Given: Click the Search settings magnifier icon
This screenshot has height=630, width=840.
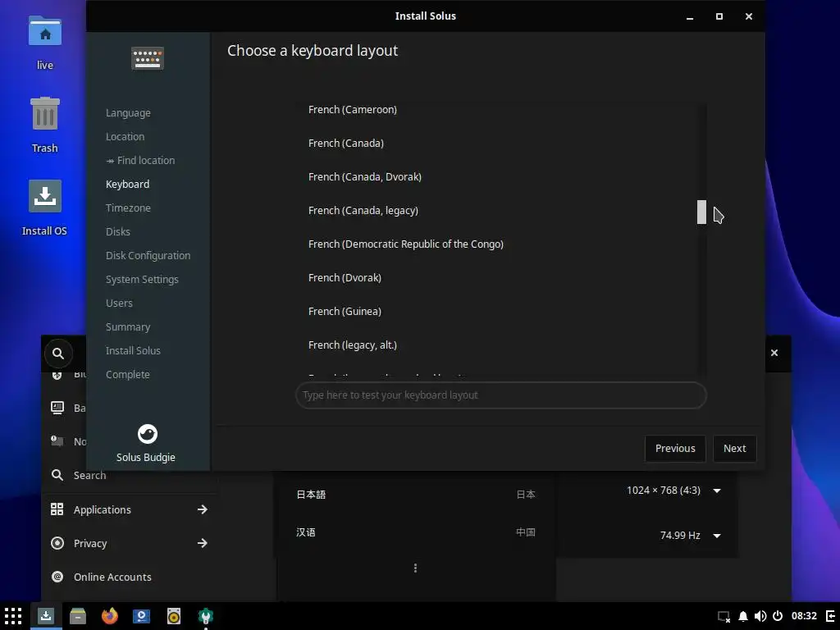Looking at the screenshot, I should 57,475.
